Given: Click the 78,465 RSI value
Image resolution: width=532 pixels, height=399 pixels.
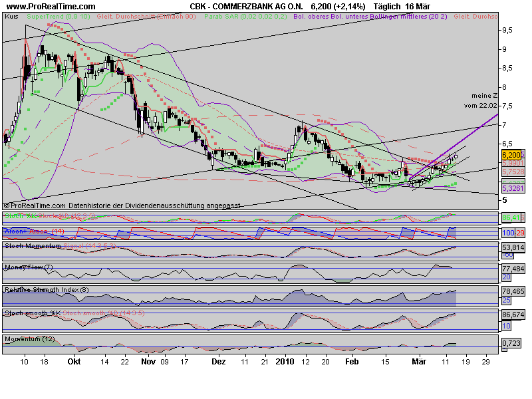Looking at the screenshot, I should pyautogui.click(x=513, y=291).
